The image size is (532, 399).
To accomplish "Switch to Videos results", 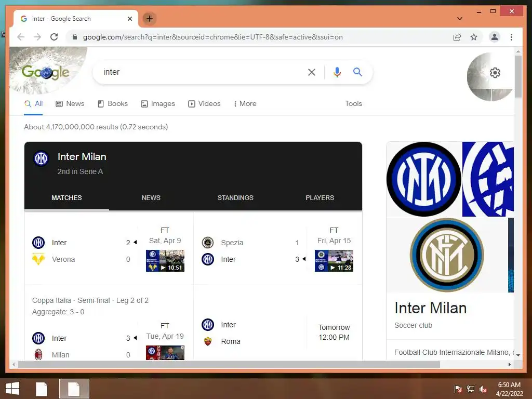I will point(204,104).
